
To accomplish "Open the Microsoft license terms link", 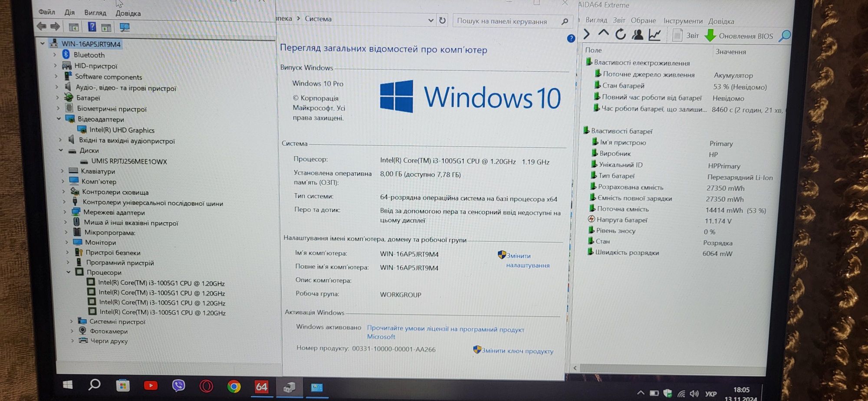I will [x=446, y=332].
